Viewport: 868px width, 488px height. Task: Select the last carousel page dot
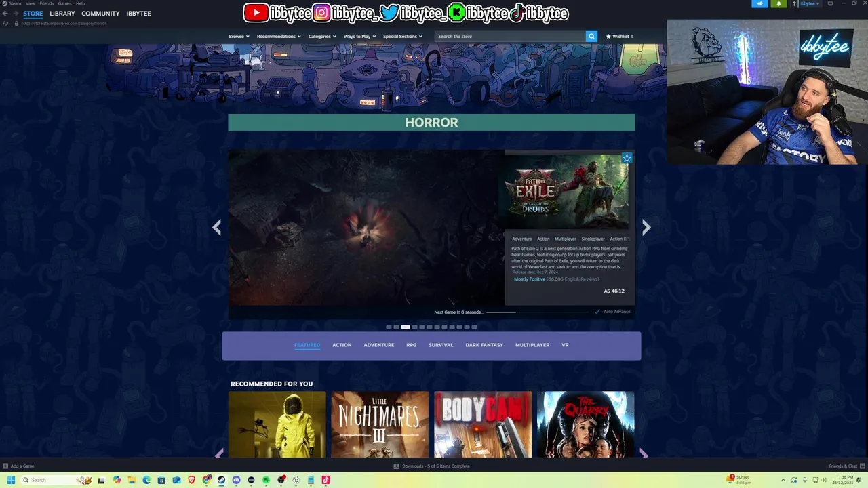tap(475, 327)
